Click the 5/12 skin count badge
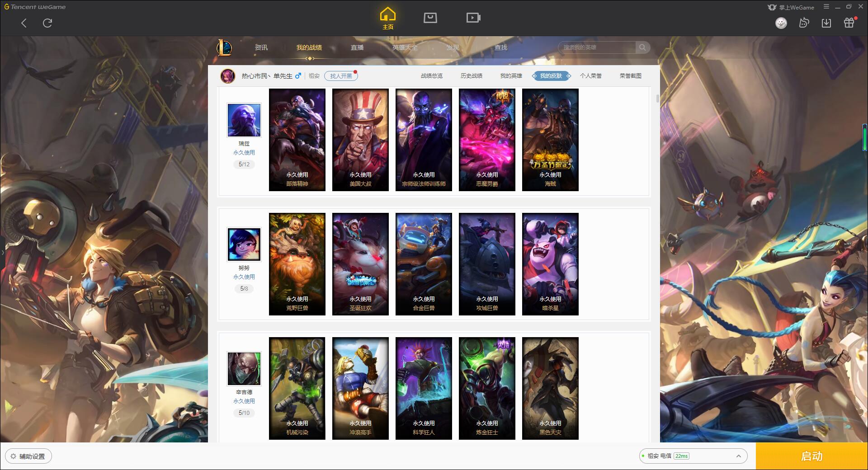Screen dimensions: 868x470 (x=244, y=164)
